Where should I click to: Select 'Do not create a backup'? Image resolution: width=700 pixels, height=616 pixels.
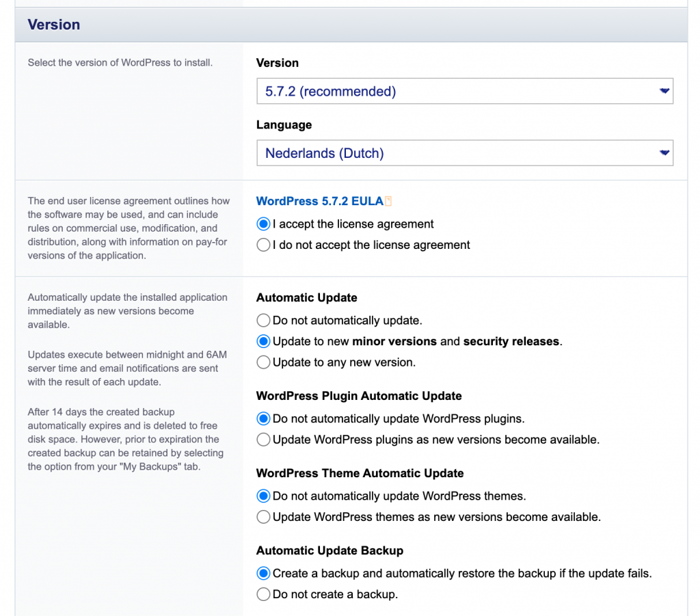pyautogui.click(x=263, y=594)
